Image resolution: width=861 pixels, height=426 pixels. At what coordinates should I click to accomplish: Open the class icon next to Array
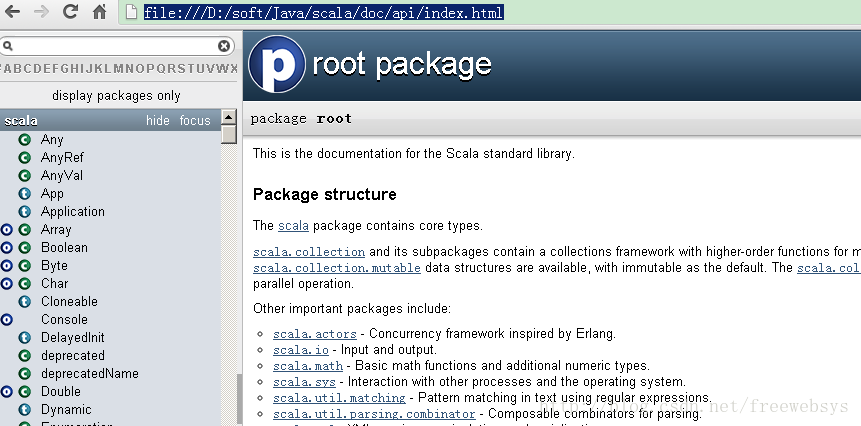pyautogui.click(x=25, y=229)
